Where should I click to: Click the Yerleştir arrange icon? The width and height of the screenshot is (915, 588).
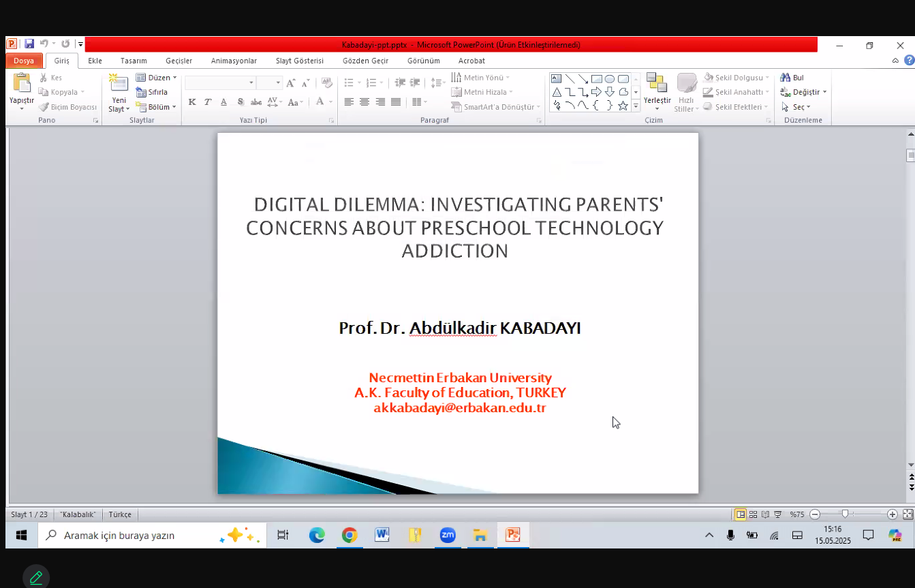657,85
